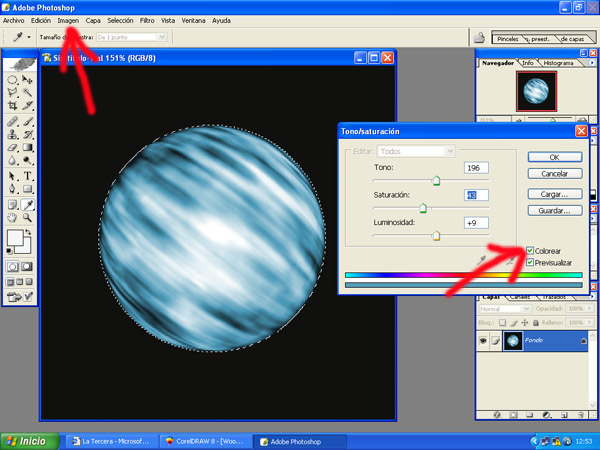
Task: Open the Opacidad slider arrow
Action: click(x=589, y=308)
